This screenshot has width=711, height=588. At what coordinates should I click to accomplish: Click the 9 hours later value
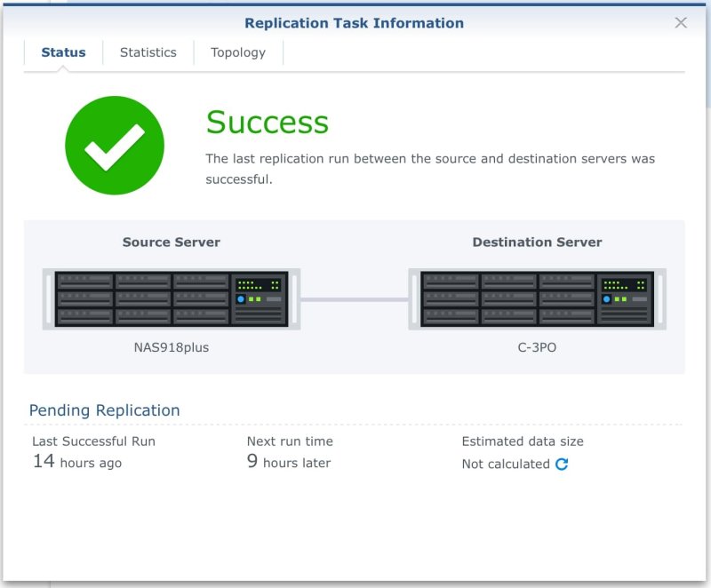[289, 462]
